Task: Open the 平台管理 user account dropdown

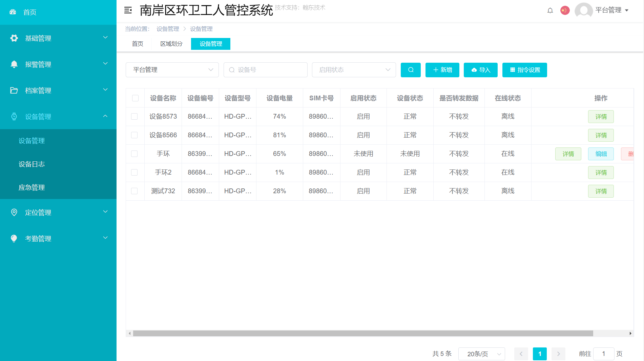Action: point(612,10)
